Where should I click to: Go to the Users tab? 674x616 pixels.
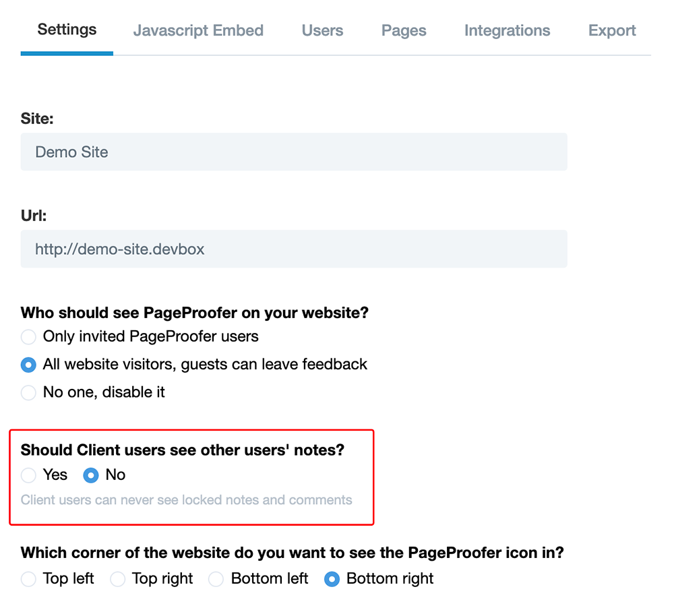pyautogui.click(x=322, y=30)
